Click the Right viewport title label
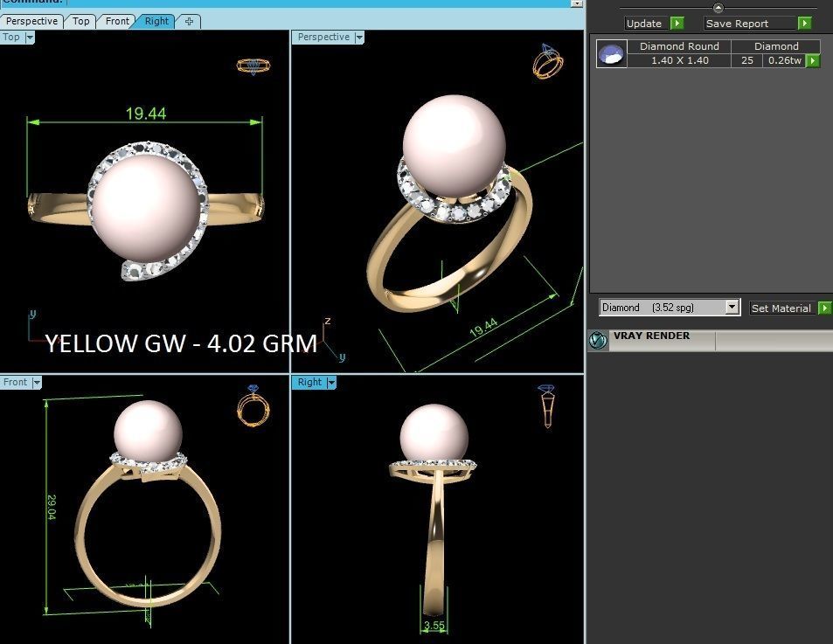Image resolution: width=833 pixels, height=644 pixels. tap(309, 382)
